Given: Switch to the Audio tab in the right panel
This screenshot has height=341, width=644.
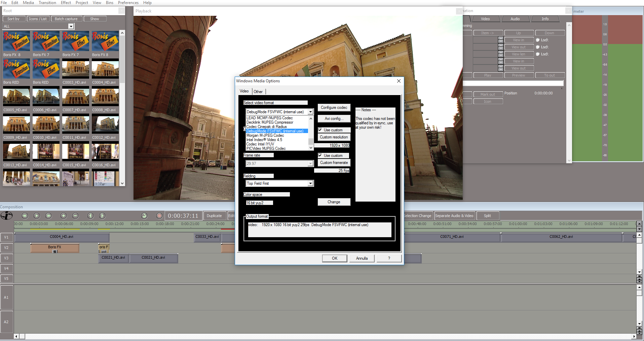Looking at the screenshot, I should click(x=515, y=19).
